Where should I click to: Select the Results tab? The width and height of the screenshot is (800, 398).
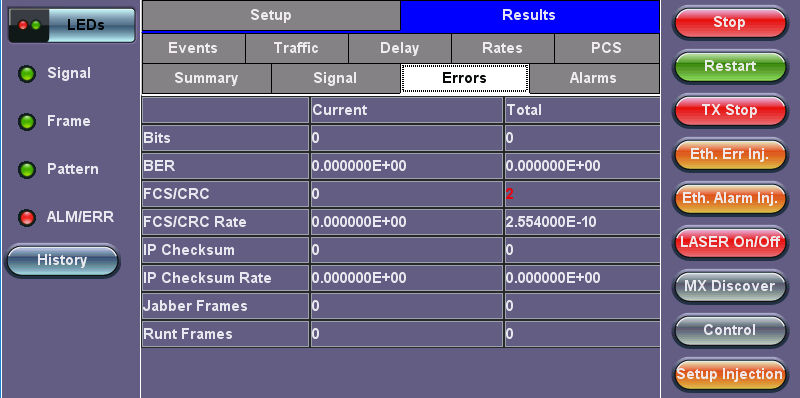coord(529,15)
